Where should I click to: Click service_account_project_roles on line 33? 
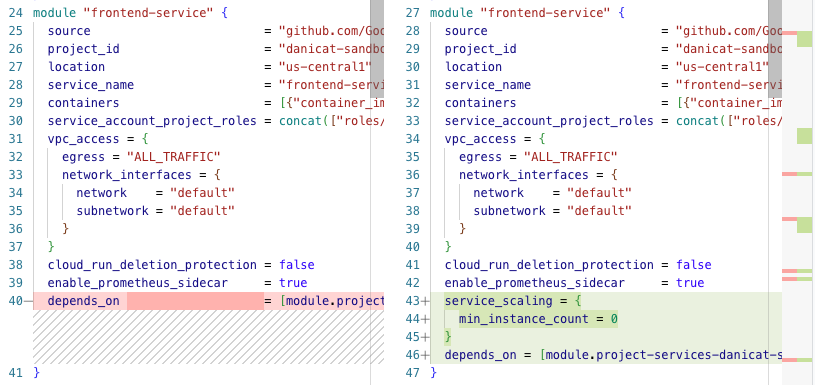(x=549, y=121)
